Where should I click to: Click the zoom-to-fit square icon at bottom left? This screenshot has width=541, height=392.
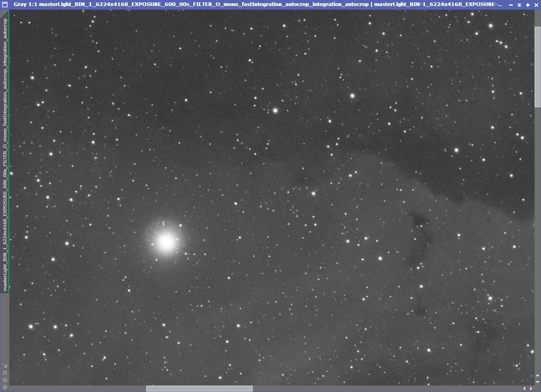pyautogui.click(x=5, y=373)
